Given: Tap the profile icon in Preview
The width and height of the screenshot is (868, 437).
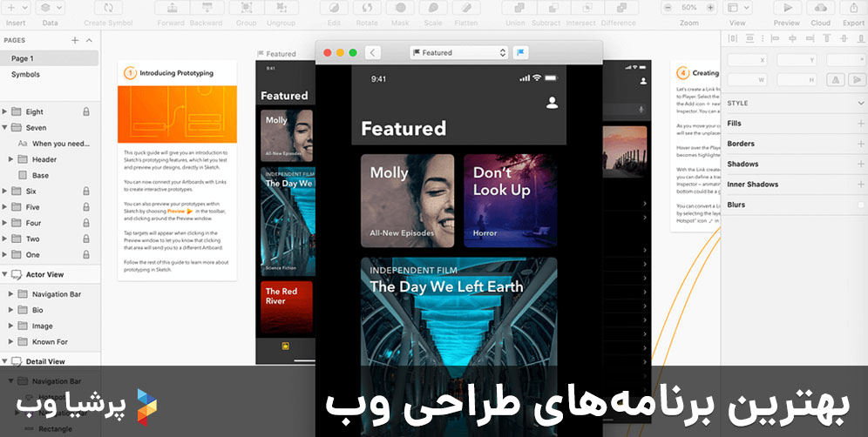Looking at the screenshot, I should 552,103.
